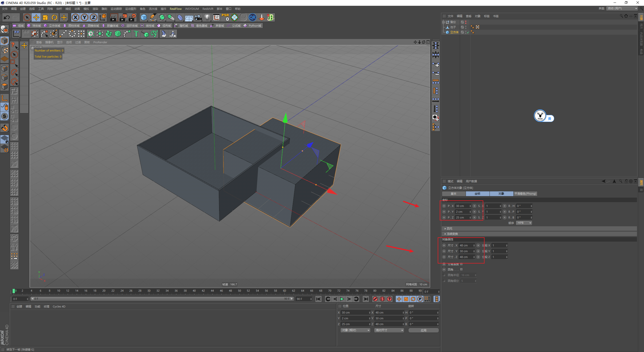644x352 pixels.
Task: Click the 尺寸 . X size input field
Action: point(465,245)
